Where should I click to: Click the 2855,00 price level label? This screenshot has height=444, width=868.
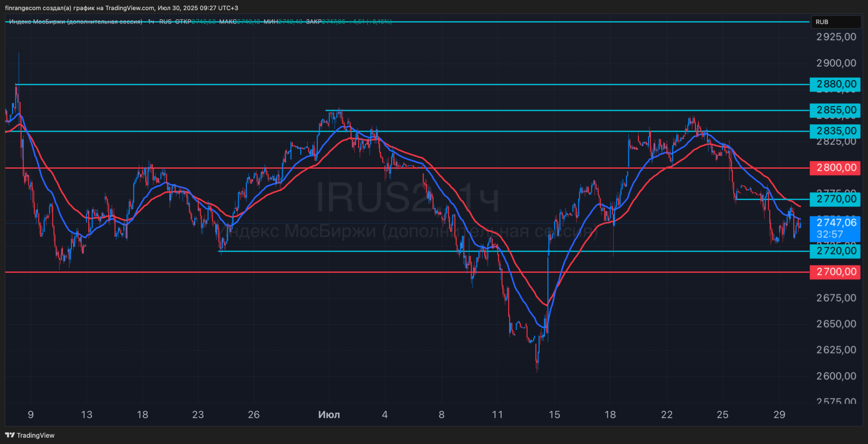click(835, 110)
